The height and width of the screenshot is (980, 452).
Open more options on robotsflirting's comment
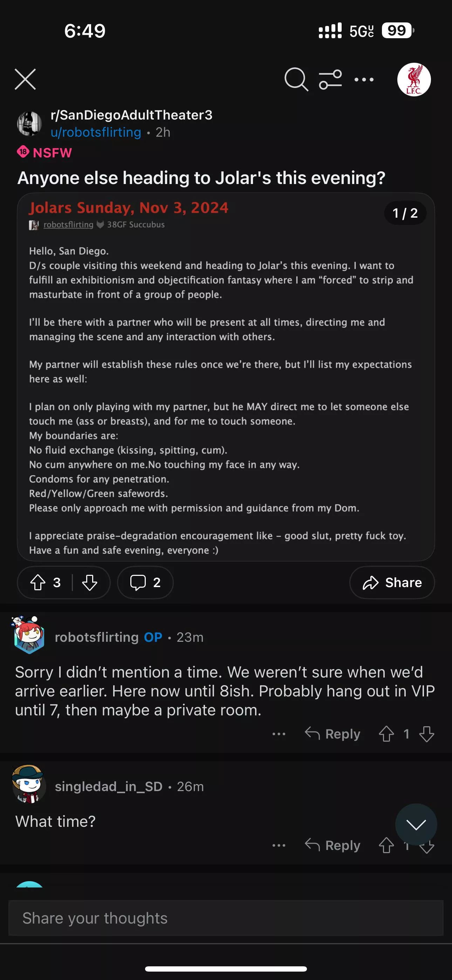(279, 734)
